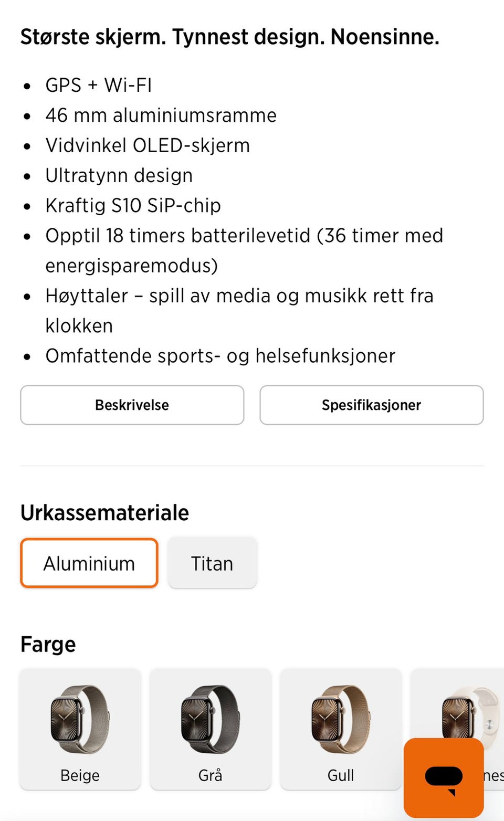Image resolution: width=504 pixels, height=821 pixels.
Task: Click the 'Største skjerm. Tynnest design' headline
Action: (x=229, y=37)
